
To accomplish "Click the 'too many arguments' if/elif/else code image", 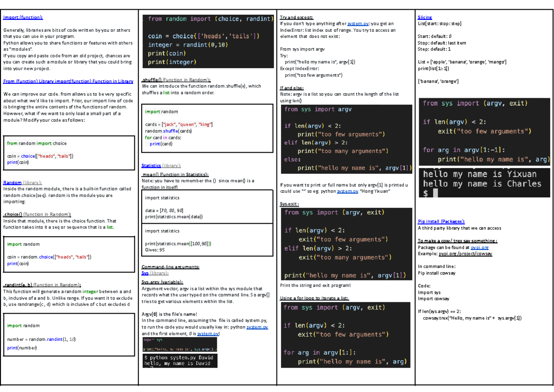I will click(346, 139).
